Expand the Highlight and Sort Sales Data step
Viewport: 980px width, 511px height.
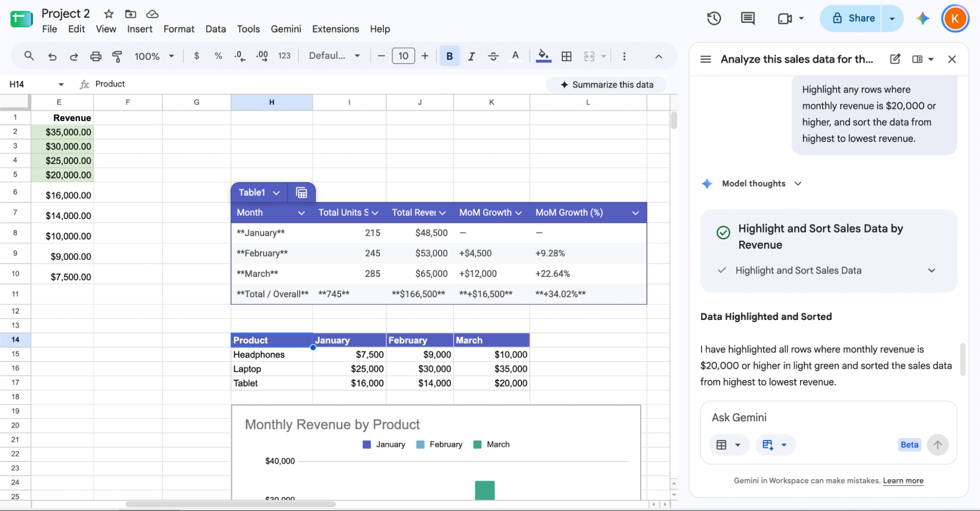point(931,270)
